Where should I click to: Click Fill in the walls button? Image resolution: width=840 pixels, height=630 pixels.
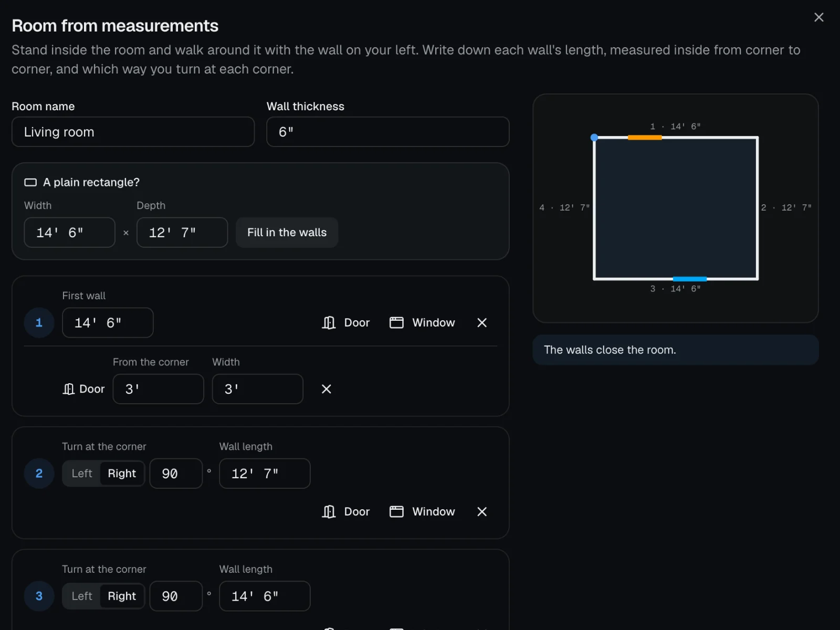click(x=287, y=233)
